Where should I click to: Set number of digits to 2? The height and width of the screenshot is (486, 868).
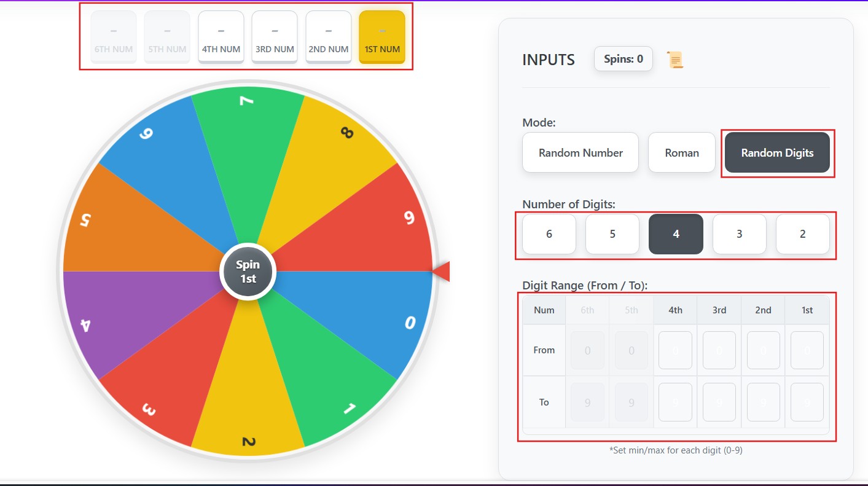coord(803,233)
